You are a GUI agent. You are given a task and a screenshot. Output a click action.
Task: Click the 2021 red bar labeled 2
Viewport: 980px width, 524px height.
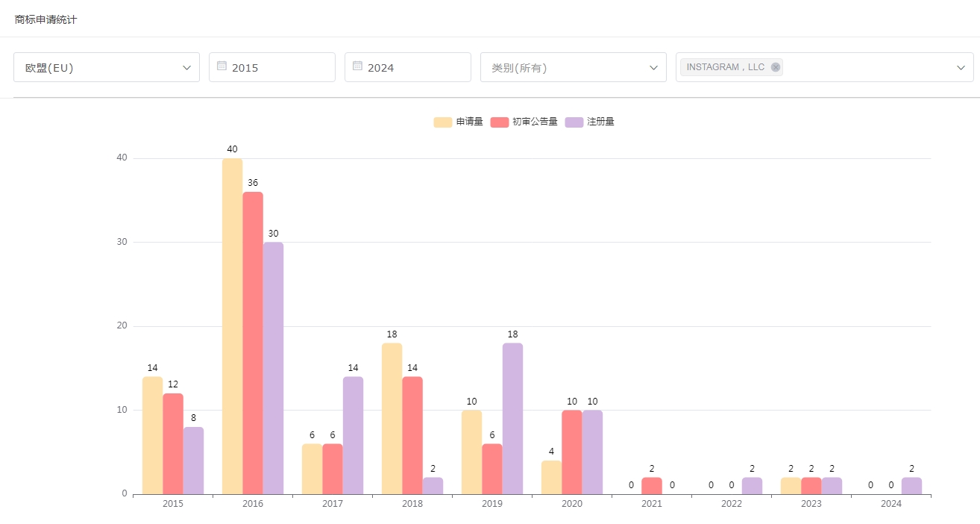tap(651, 486)
